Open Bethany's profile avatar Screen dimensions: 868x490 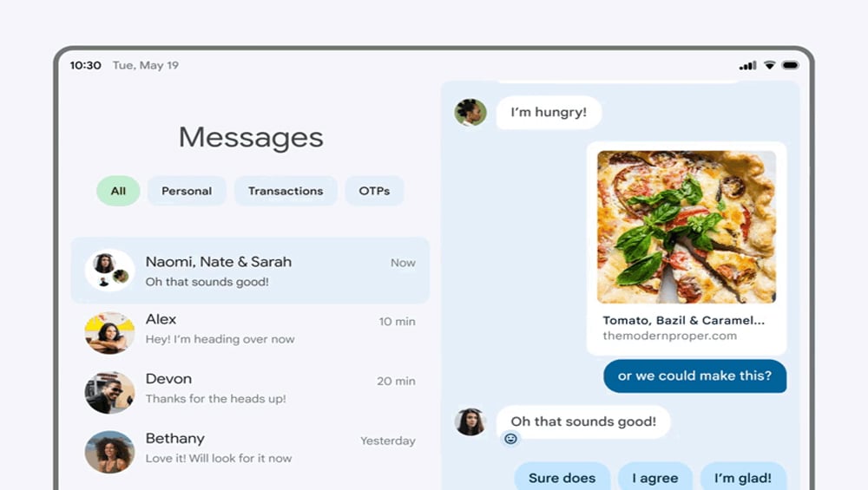click(109, 452)
